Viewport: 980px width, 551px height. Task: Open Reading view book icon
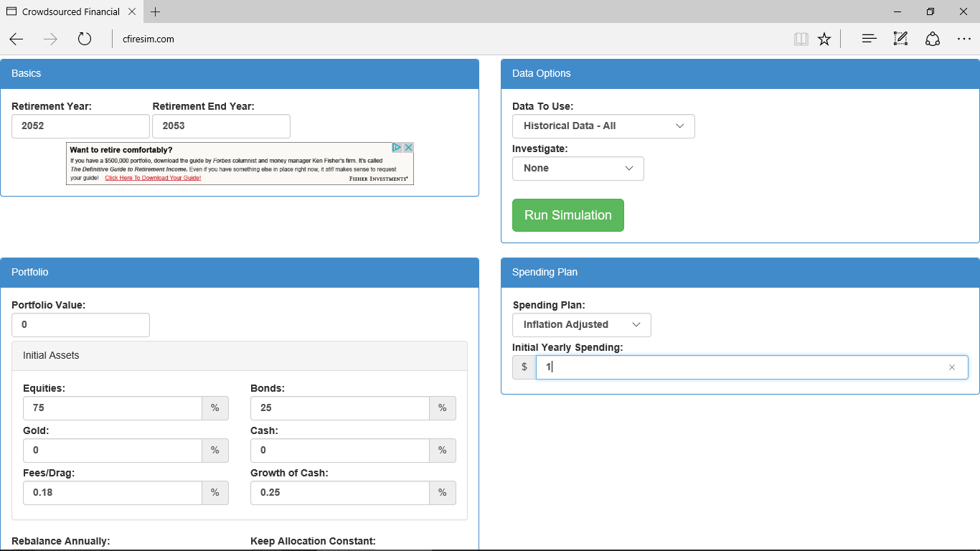click(x=801, y=39)
